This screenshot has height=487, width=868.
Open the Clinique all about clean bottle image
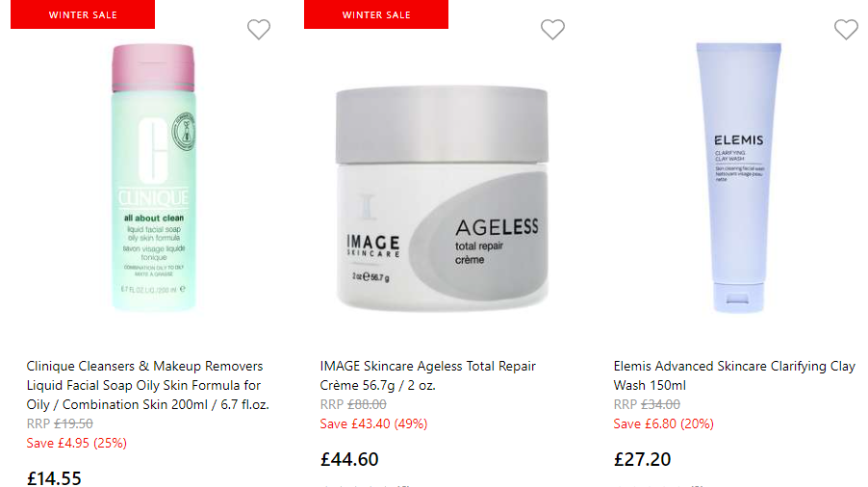coord(153,177)
